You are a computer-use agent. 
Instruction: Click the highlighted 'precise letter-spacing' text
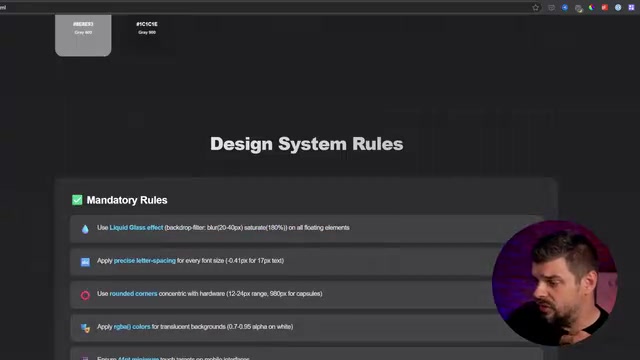tap(144, 260)
